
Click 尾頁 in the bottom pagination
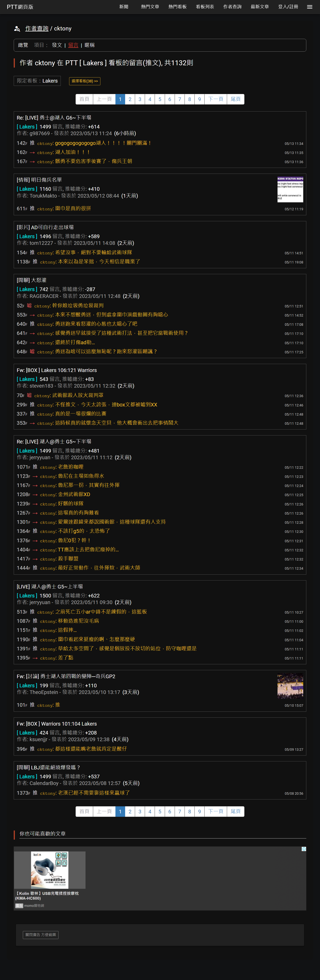[x=236, y=811]
